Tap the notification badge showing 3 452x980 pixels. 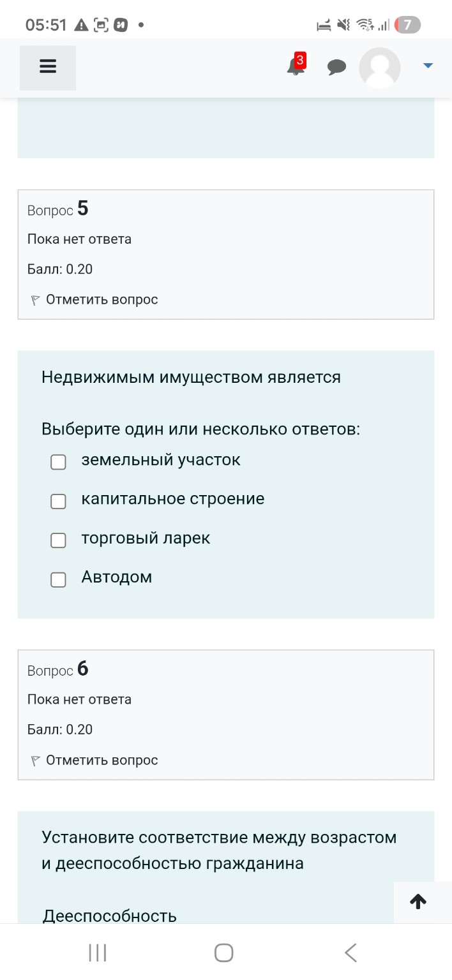coord(299,61)
